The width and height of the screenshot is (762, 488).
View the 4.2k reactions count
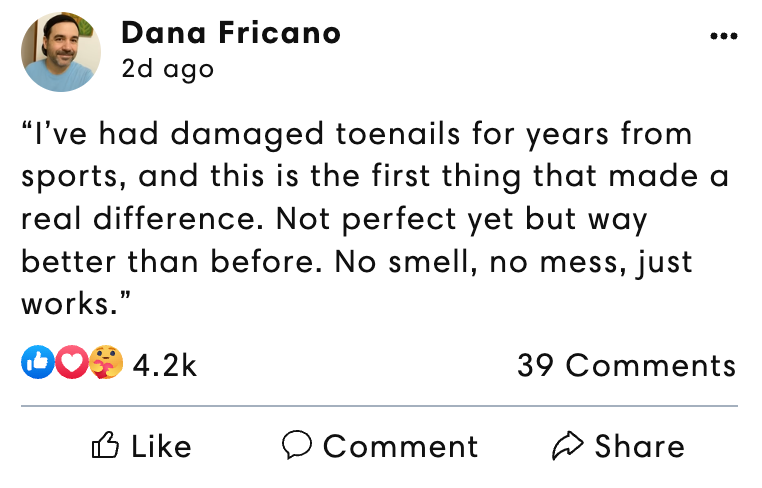(x=165, y=366)
